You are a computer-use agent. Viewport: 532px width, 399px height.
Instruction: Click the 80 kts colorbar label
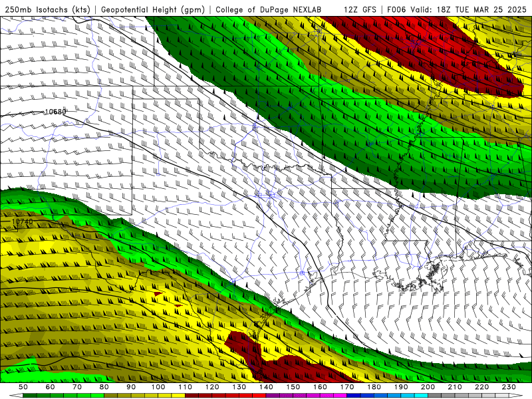(x=104, y=387)
